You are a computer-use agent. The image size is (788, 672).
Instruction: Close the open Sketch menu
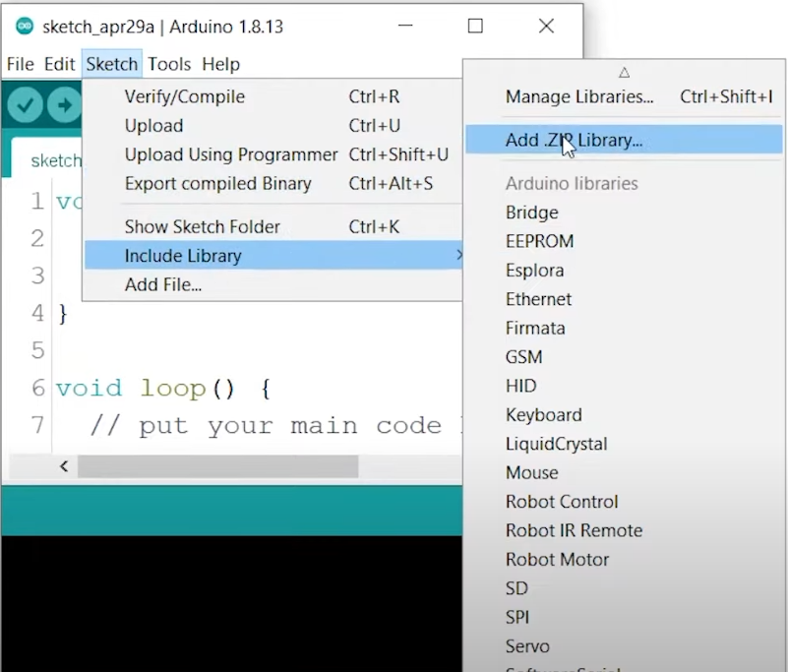(x=111, y=64)
